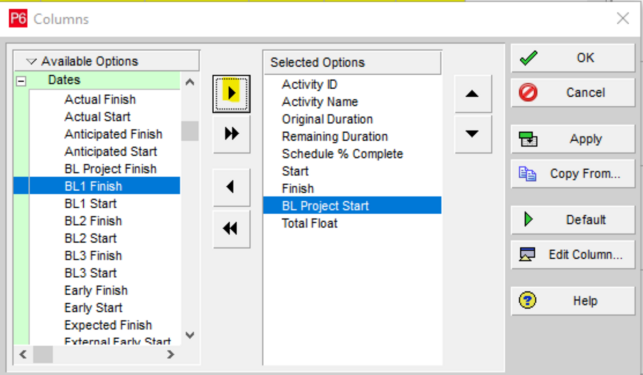Viewport: 643px width, 375px height.
Task: Click the remove all columns double left arrow
Action: tap(231, 229)
